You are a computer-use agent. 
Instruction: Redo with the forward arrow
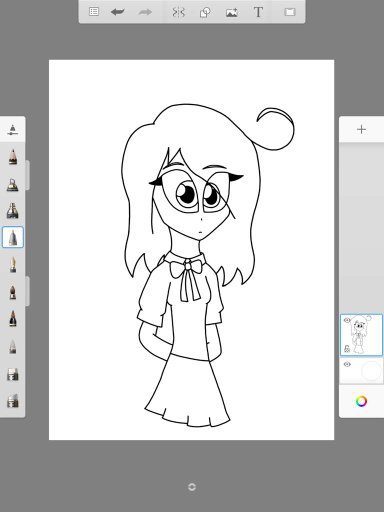(145, 12)
